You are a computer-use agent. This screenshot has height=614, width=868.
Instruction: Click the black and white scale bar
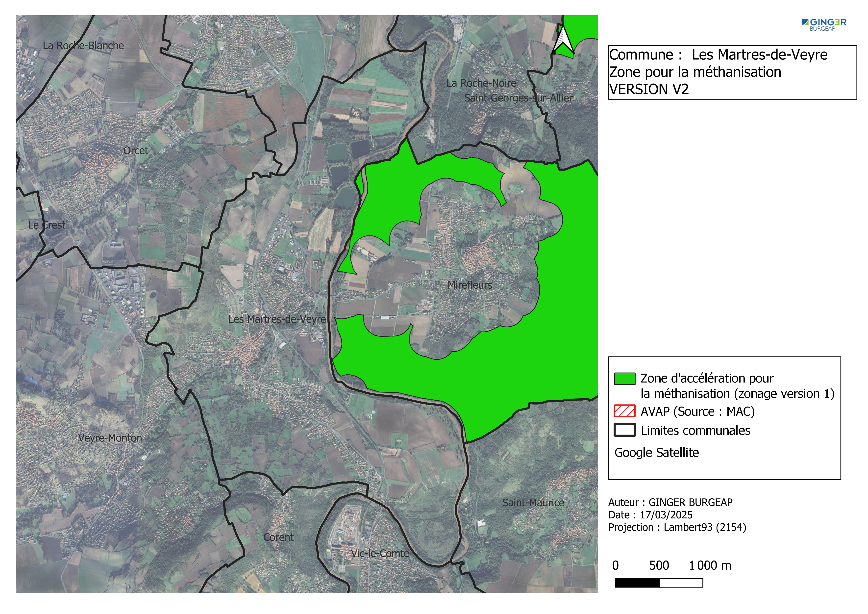coord(659,583)
